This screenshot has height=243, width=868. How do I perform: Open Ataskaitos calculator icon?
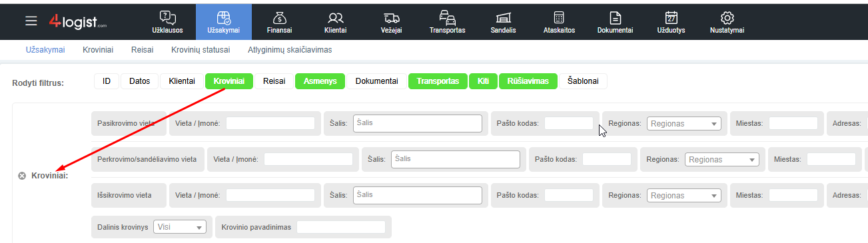(x=560, y=18)
